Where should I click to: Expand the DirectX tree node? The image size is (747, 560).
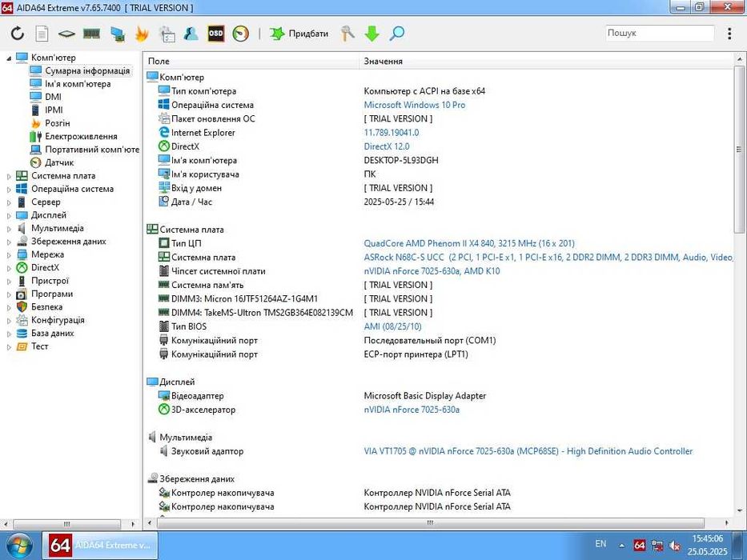[9, 268]
